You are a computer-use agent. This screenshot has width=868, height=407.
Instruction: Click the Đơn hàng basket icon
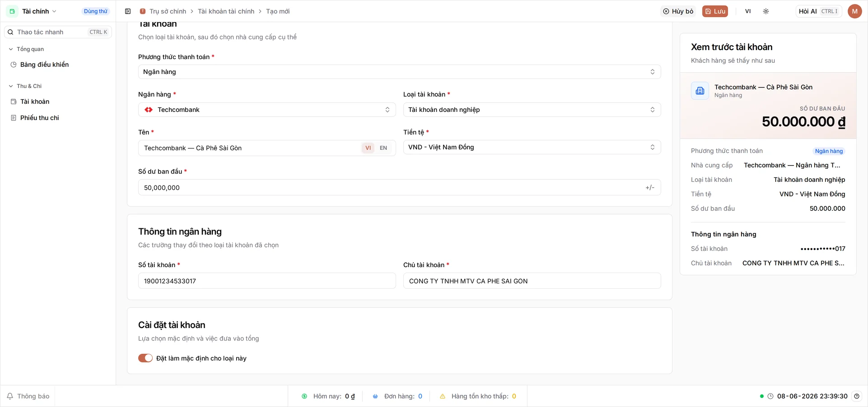click(x=375, y=396)
